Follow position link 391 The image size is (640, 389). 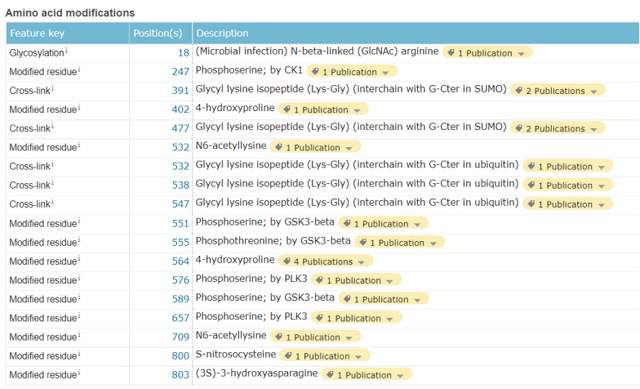tap(180, 91)
